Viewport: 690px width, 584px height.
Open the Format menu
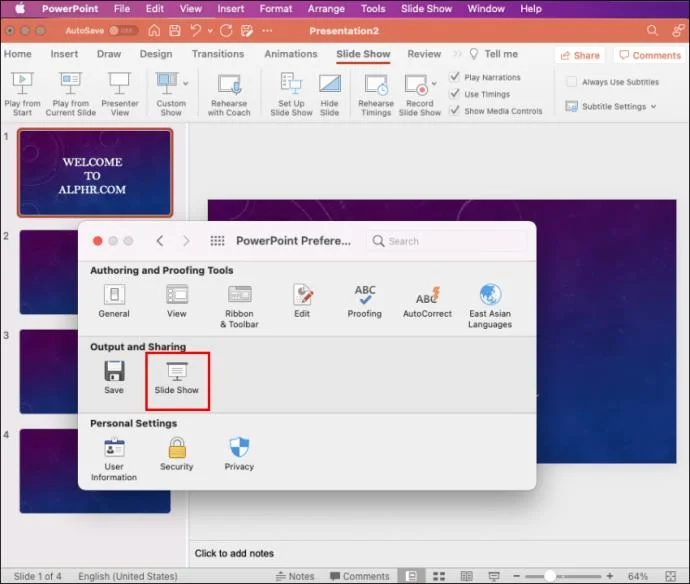[x=275, y=9]
